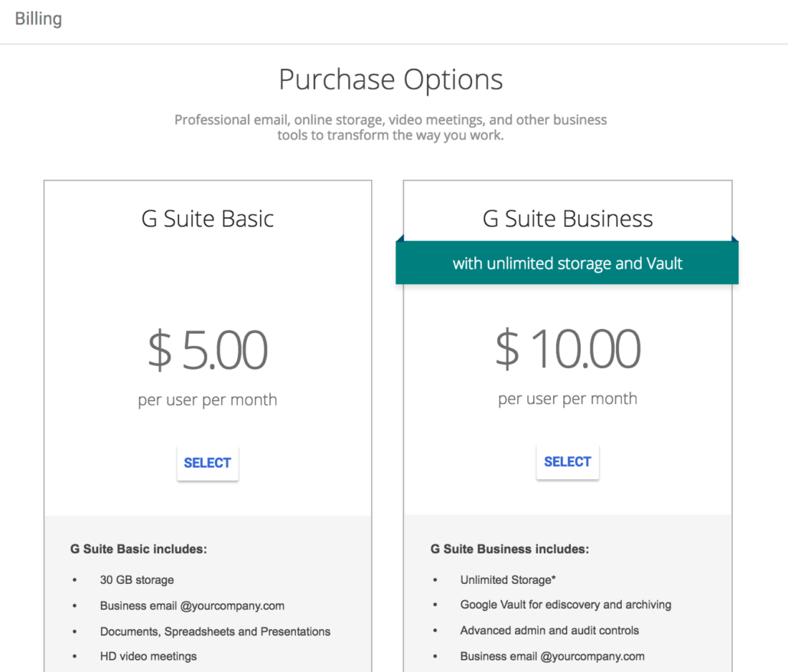Click the HD video meetings item

pos(148,657)
